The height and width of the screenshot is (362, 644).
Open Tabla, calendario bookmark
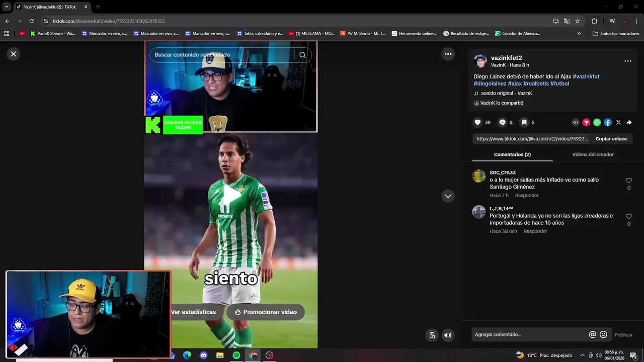click(x=259, y=34)
